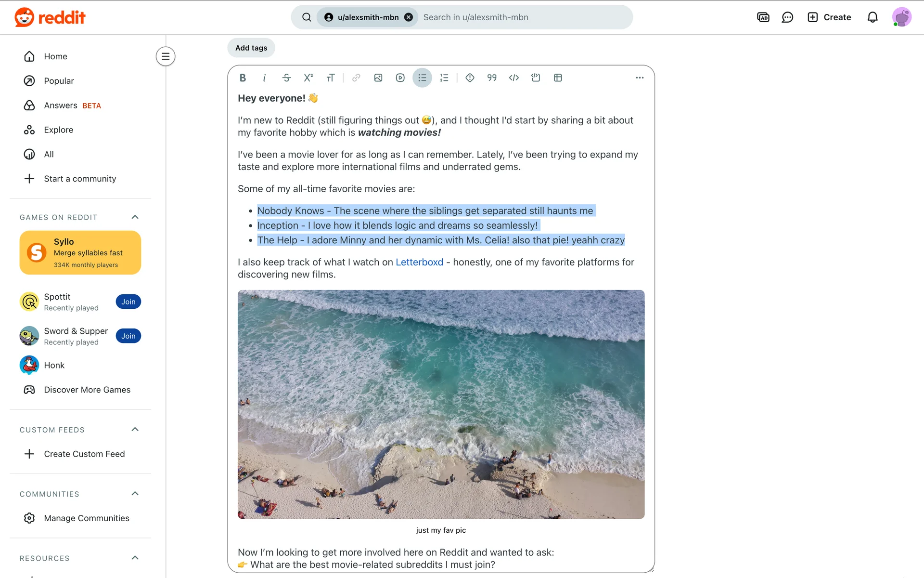Open the chat messages icon
The width and height of the screenshot is (924, 578).
(787, 17)
